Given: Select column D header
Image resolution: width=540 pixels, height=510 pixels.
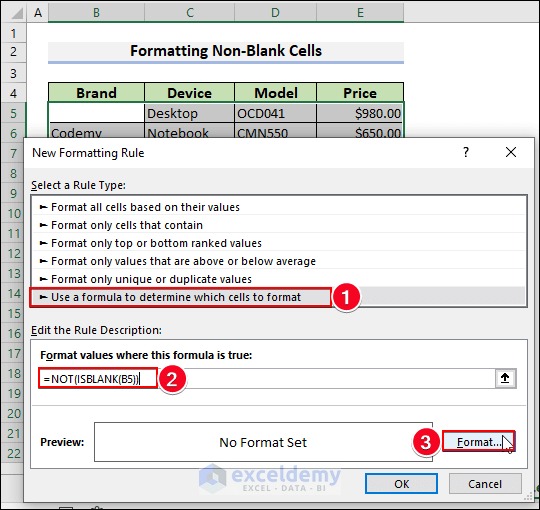Looking at the screenshot, I should tap(275, 13).
